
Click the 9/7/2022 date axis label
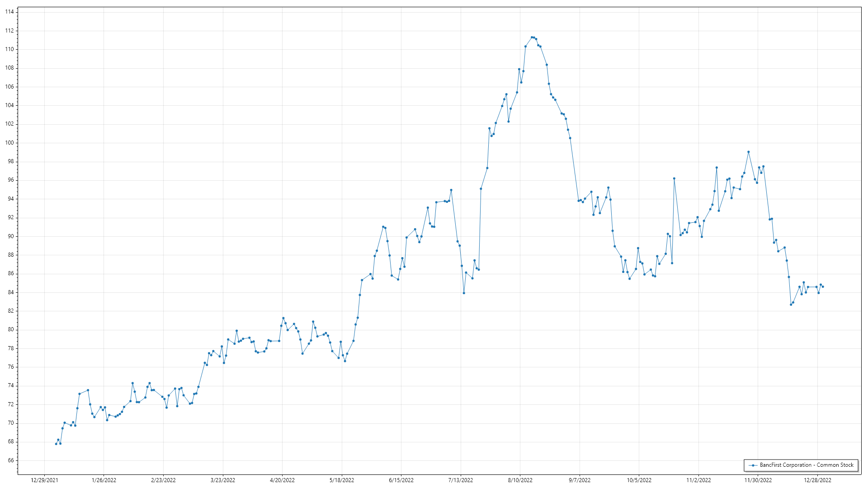click(580, 480)
